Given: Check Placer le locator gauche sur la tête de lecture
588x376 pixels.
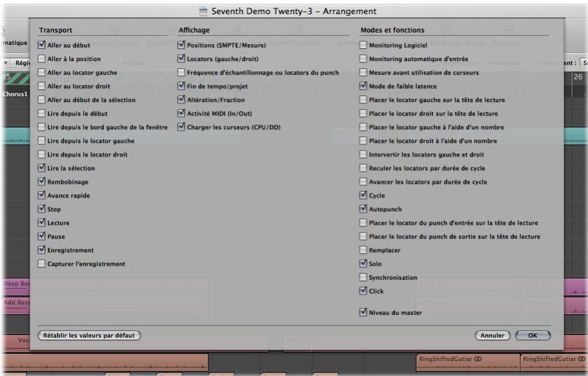Looking at the screenshot, I should click(x=363, y=100).
